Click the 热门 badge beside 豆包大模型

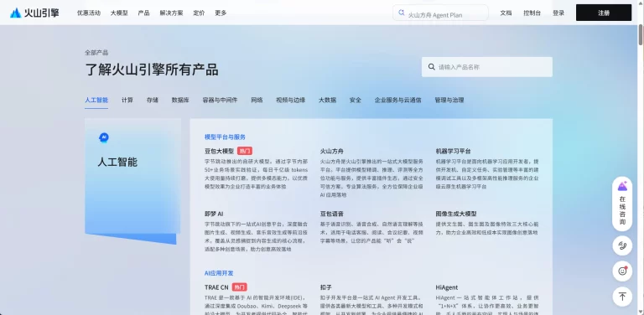pos(245,151)
